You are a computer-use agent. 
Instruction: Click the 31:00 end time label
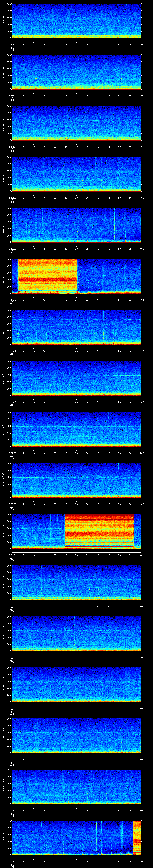click(x=141, y=861)
